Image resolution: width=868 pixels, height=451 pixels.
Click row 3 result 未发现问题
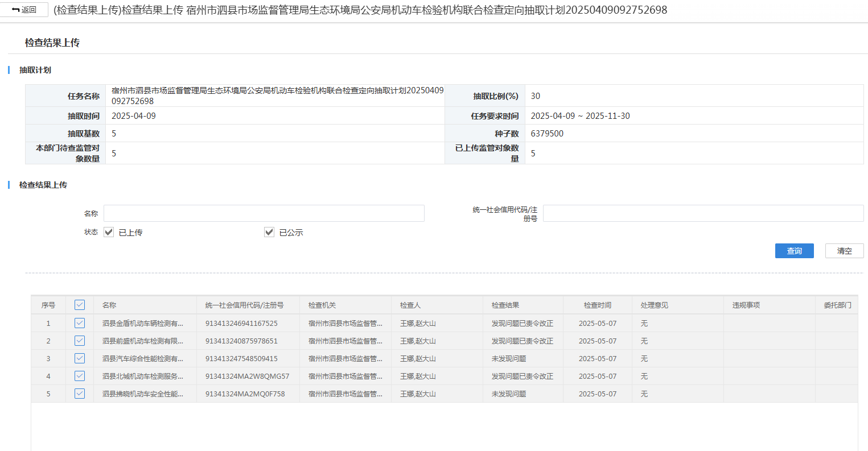tap(509, 358)
